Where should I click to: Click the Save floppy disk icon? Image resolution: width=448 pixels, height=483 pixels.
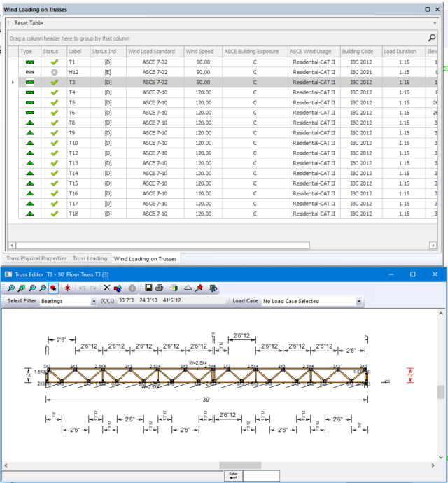148,288
